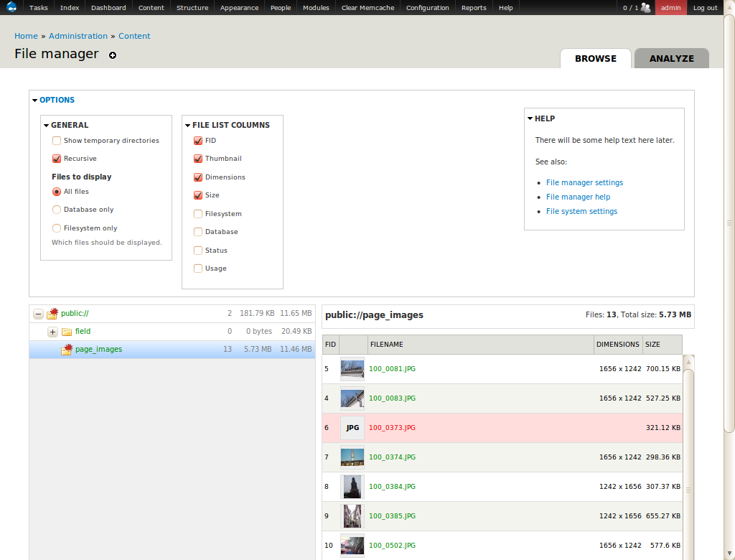Click the help icon beside File manager heading
This screenshot has height=560, width=735.
113,55
